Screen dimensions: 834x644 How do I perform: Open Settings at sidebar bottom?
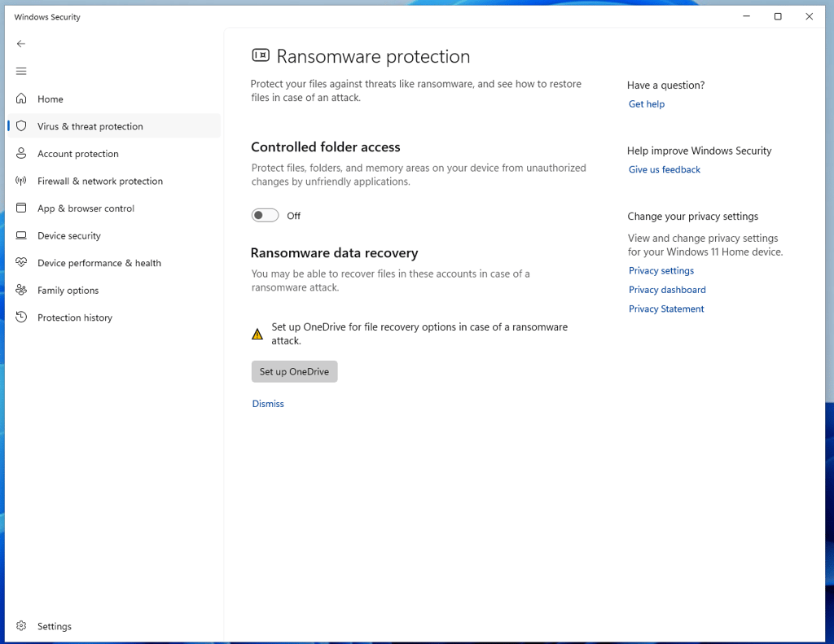pos(114,626)
